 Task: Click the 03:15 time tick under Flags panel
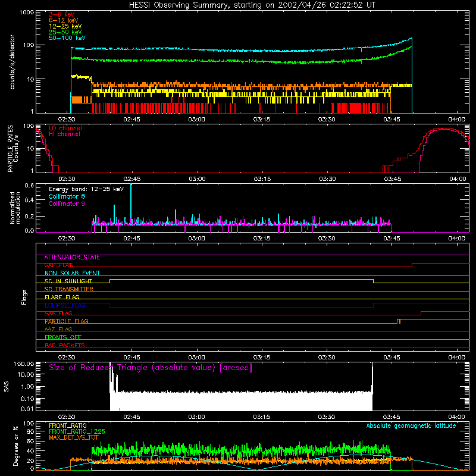click(262, 358)
